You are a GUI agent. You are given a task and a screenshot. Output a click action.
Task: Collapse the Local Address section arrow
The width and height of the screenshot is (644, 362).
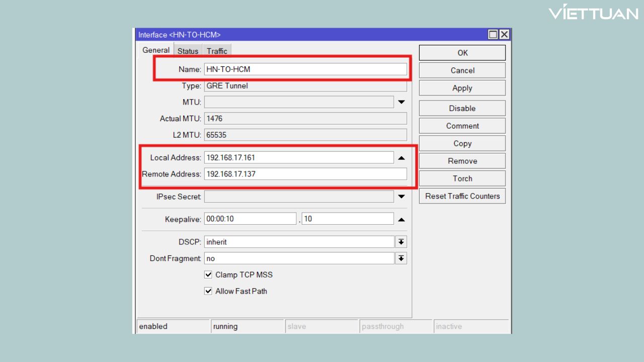(401, 157)
